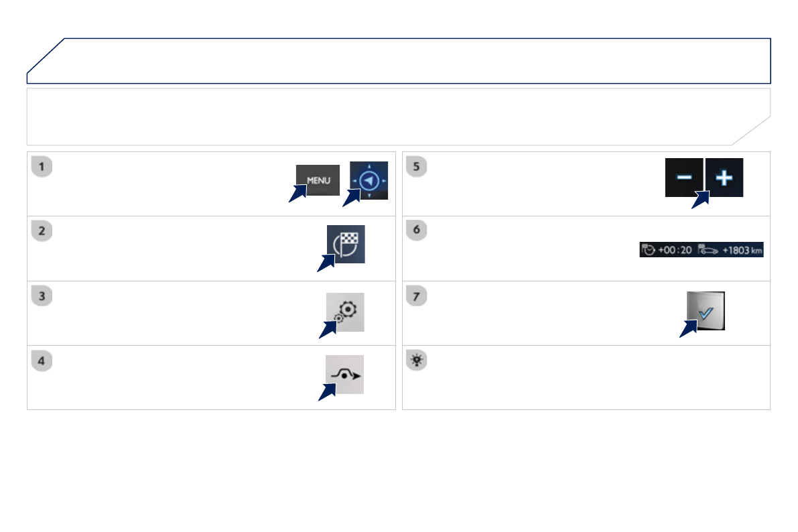The height and width of the screenshot is (532, 798).
Task: Select step number 7 badge
Action: pos(417,295)
